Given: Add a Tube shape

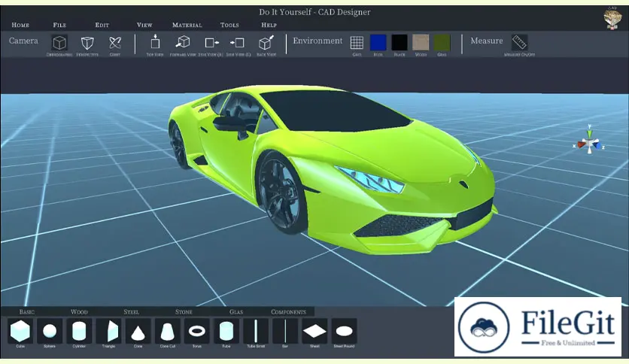Looking at the screenshot, I should 226,331.
